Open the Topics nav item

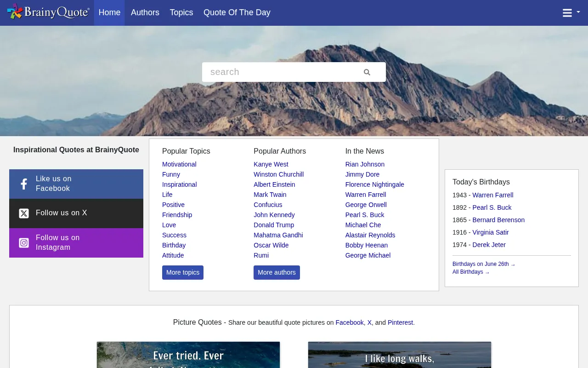[x=181, y=12]
